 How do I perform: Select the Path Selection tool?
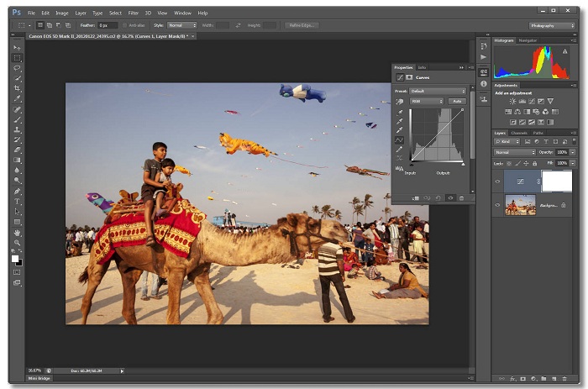[x=17, y=212]
